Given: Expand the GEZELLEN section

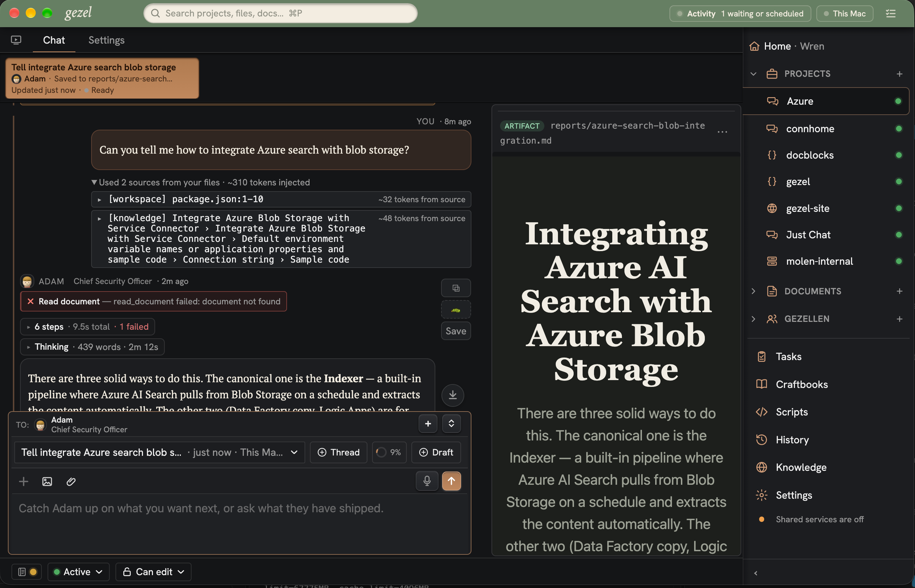Looking at the screenshot, I should [753, 319].
